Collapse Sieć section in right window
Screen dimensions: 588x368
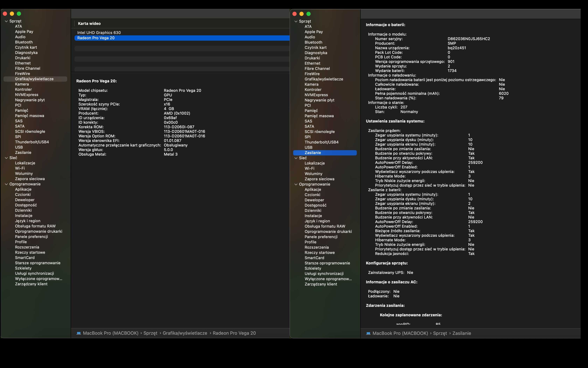pos(296,158)
